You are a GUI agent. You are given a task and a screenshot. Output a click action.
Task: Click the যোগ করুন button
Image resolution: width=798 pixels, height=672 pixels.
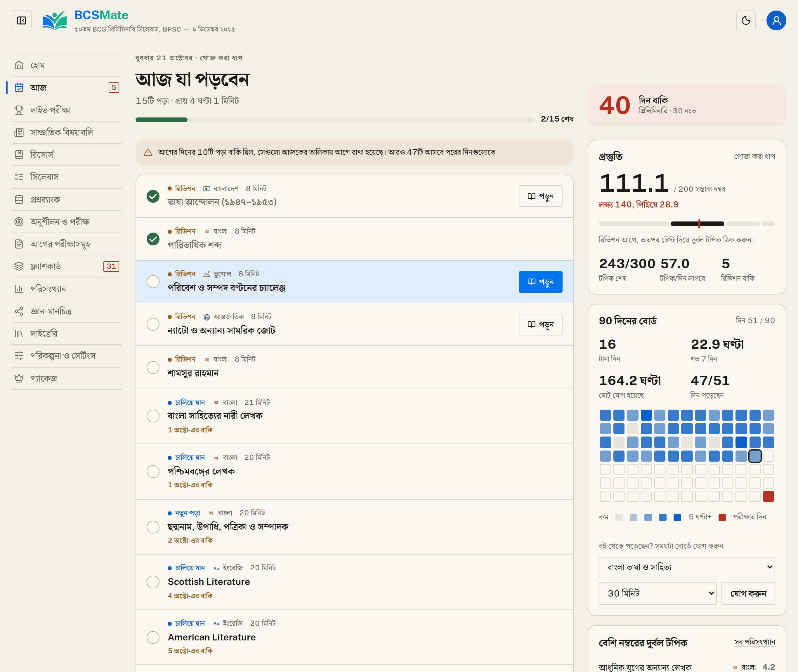pyautogui.click(x=748, y=593)
